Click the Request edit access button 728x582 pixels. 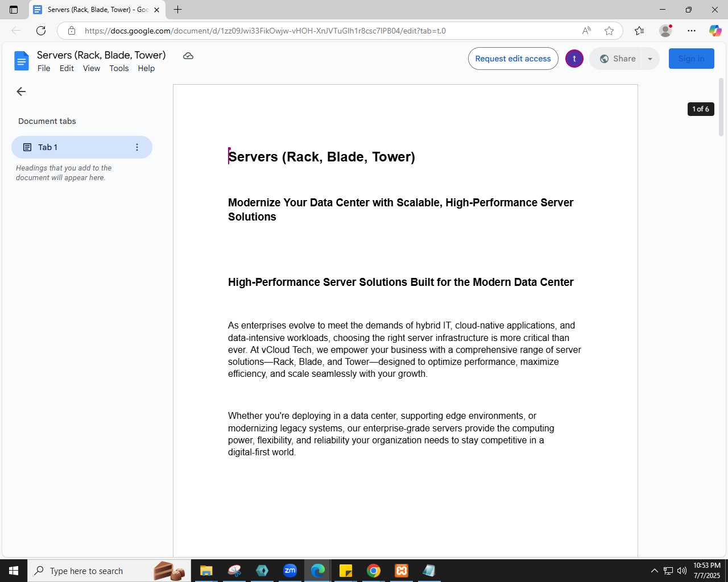[513, 59]
